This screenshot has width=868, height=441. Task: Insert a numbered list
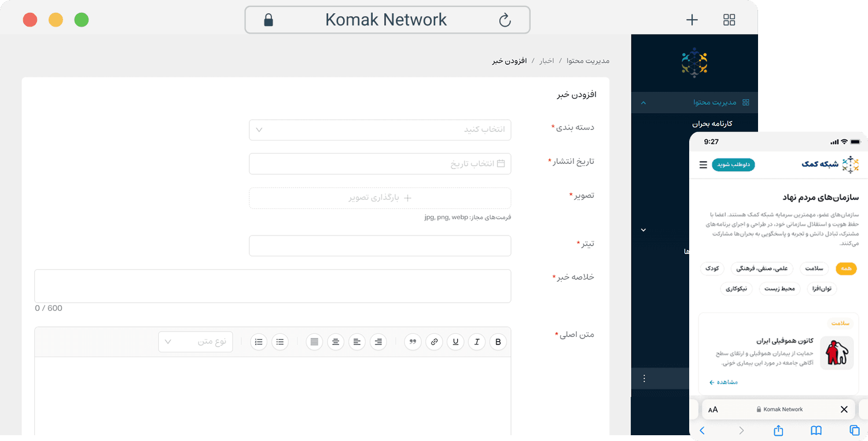tap(259, 342)
